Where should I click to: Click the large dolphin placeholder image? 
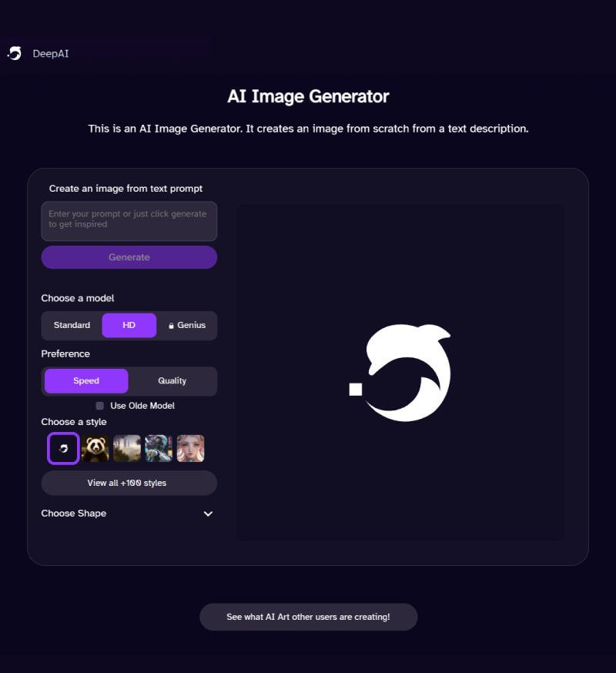[x=400, y=373]
